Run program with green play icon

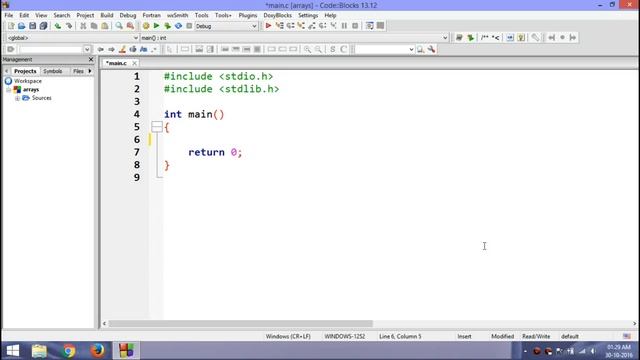point(156,26)
